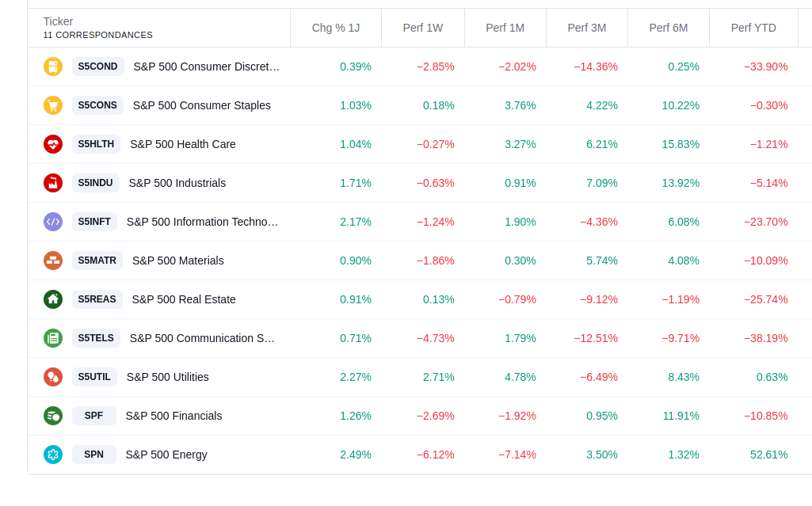The width and height of the screenshot is (812, 506).
Task: Click the Information Technology code icon
Action: (x=53, y=222)
